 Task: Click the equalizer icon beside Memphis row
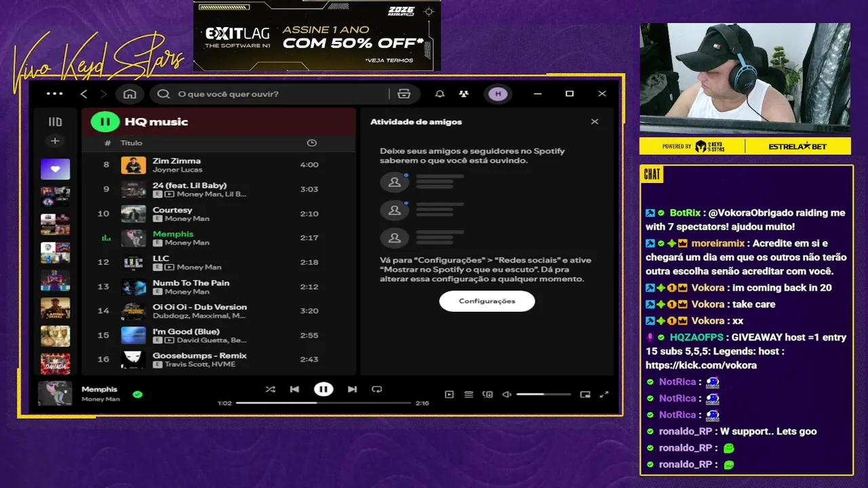(105, 238)
